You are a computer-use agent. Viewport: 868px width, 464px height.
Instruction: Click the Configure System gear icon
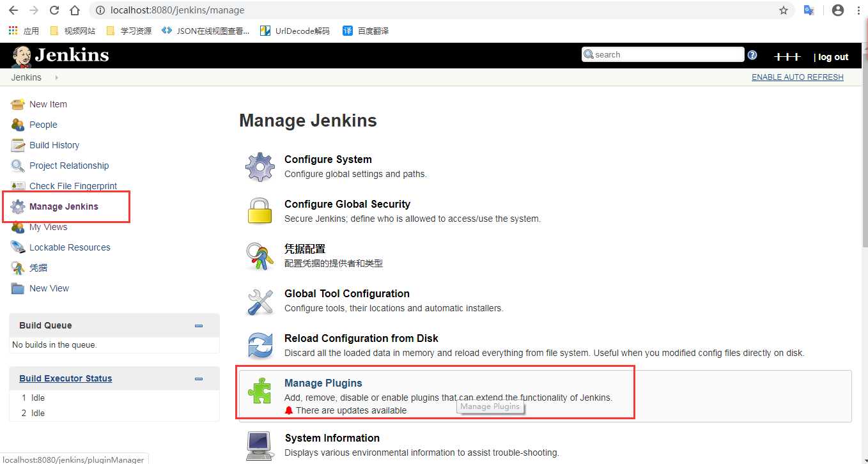click(260, 167)
